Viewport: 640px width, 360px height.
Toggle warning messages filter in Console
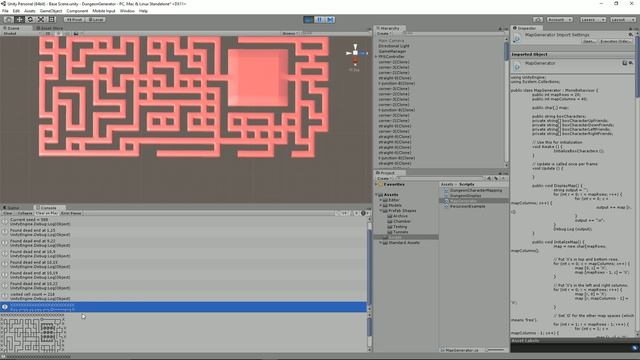coord(355,213)
